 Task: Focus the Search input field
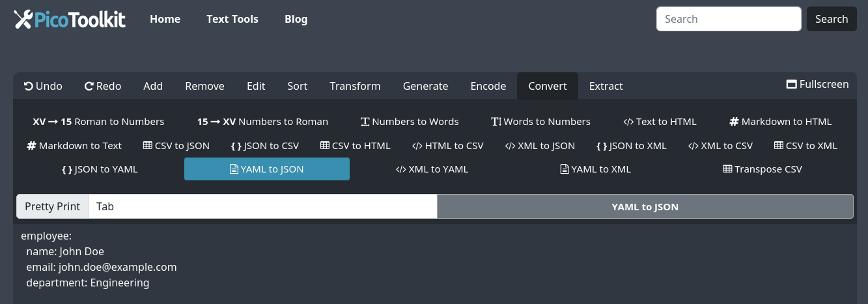tap(728, 19)
